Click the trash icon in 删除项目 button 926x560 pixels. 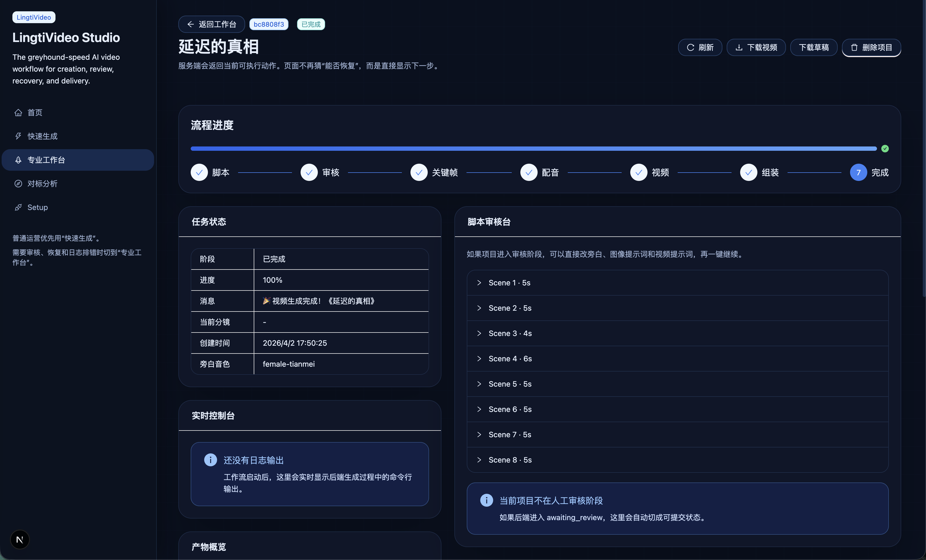coord(854,48)
